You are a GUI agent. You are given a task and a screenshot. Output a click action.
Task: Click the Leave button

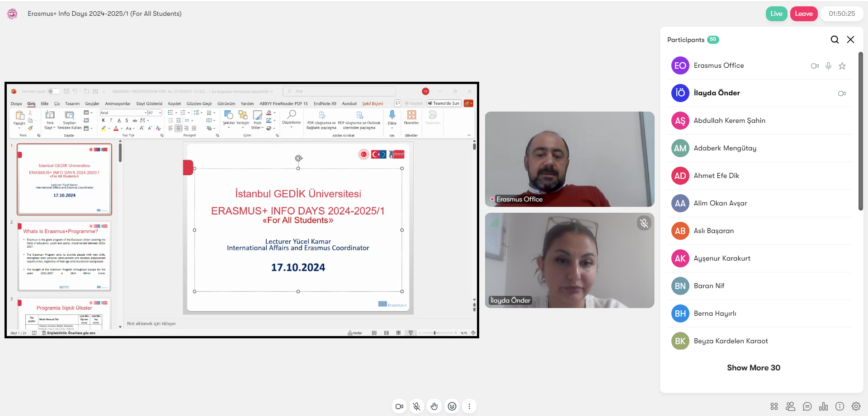[x=804, y=14]
